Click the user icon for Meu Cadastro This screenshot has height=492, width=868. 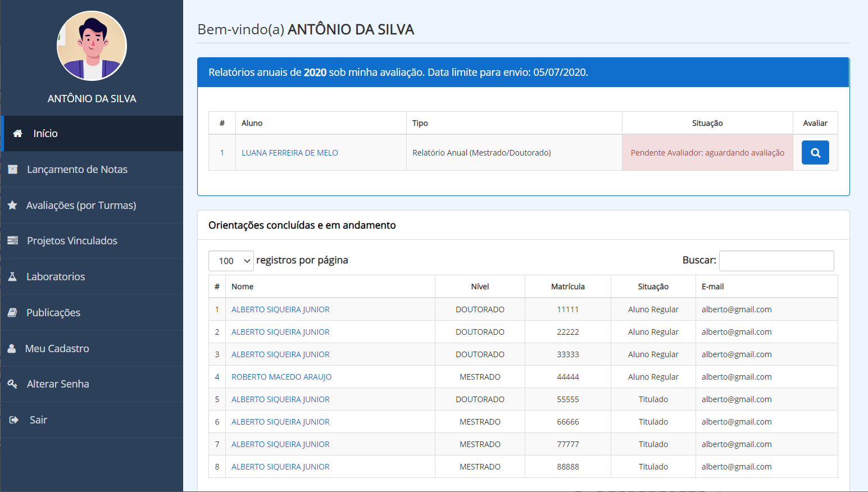(12, 348)
